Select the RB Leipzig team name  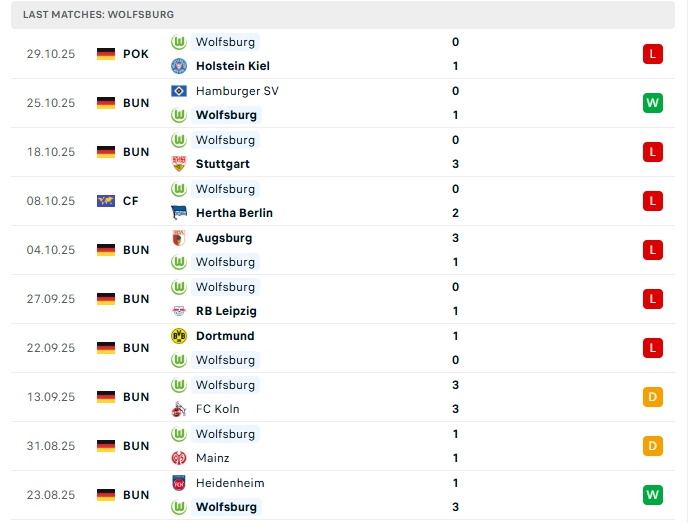(x=229, y=311)
